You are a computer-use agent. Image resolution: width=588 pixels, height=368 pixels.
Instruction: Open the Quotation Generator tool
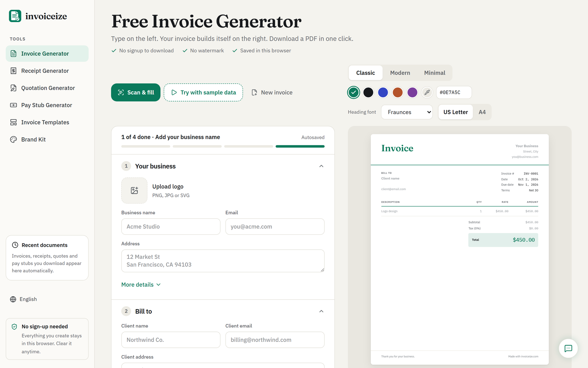[x=47, y=88]
